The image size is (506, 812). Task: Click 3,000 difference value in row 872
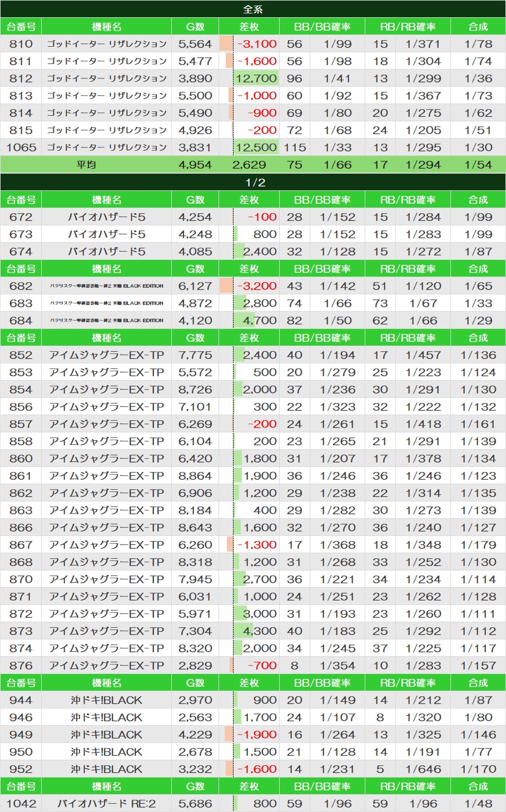(260, 614)
